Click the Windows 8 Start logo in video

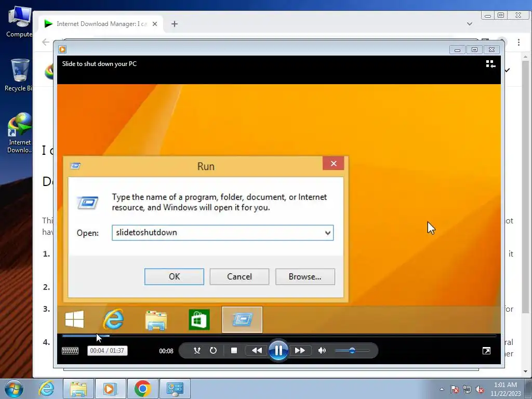click(x=74, y=320)
